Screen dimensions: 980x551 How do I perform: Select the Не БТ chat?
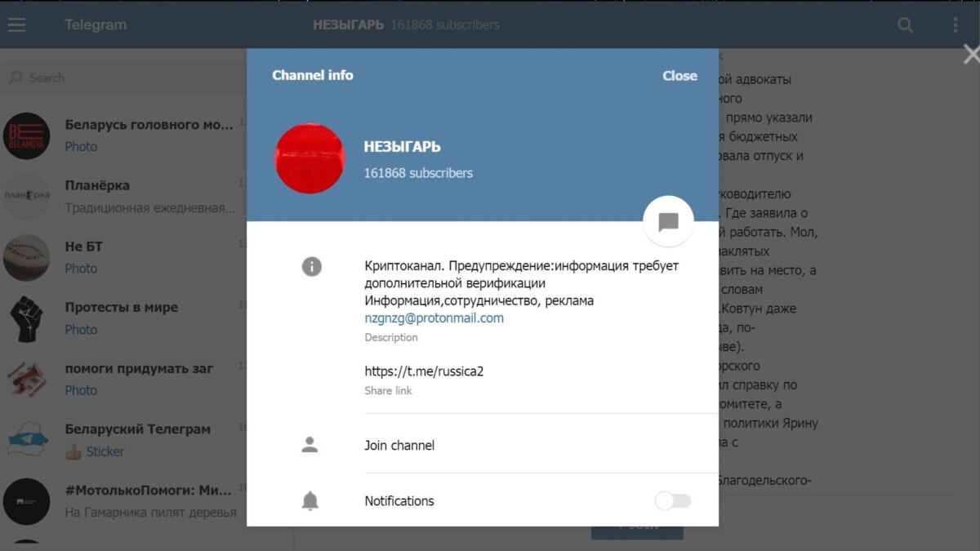pyautogui.click(x=122, y=258)
